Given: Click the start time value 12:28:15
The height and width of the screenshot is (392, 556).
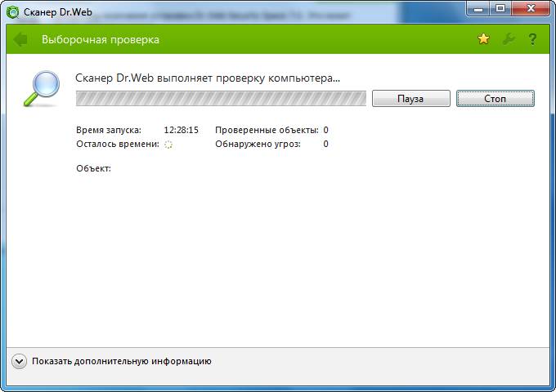Looking at the screenshot, I should (181, 130).
